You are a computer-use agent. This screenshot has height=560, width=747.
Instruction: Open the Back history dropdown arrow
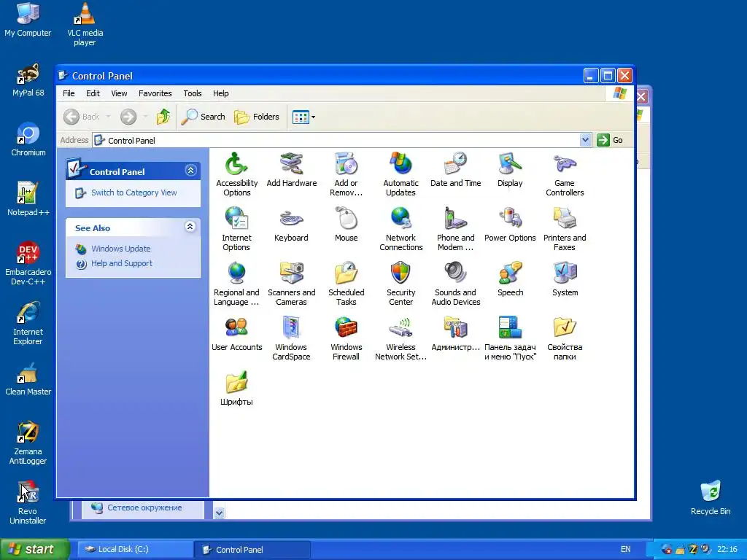pos(108,117)
